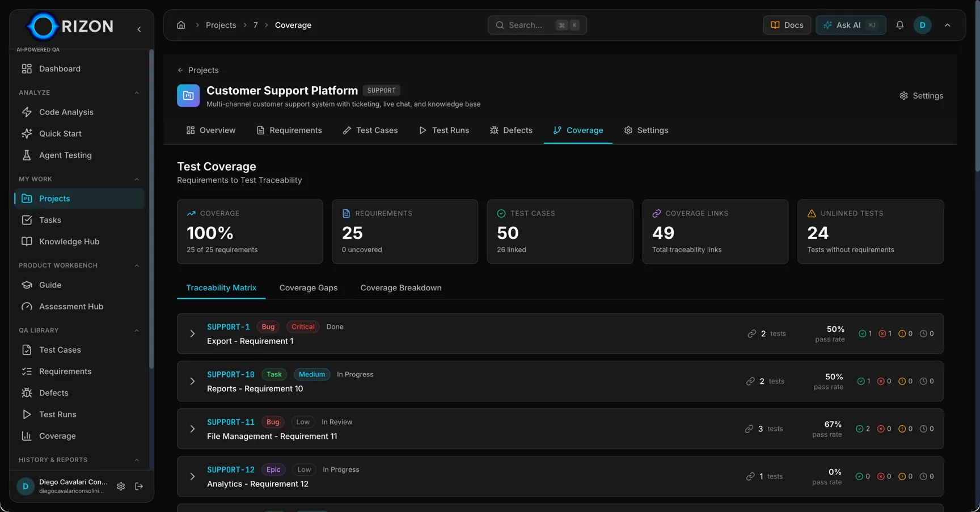This screenshot has height=512, width=980.
Task: Collapse the sidebar with chevron arrow
Action: coord(139,29)
